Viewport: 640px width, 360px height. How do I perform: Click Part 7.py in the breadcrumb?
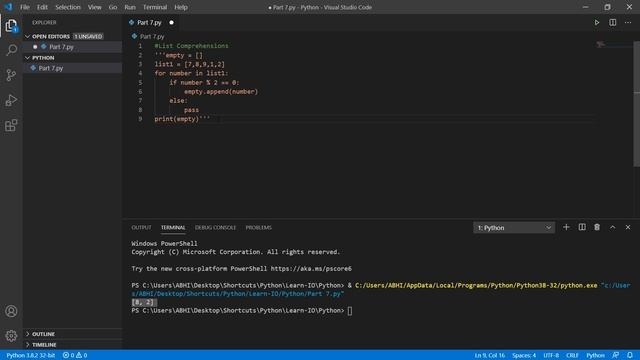[152, 36]
